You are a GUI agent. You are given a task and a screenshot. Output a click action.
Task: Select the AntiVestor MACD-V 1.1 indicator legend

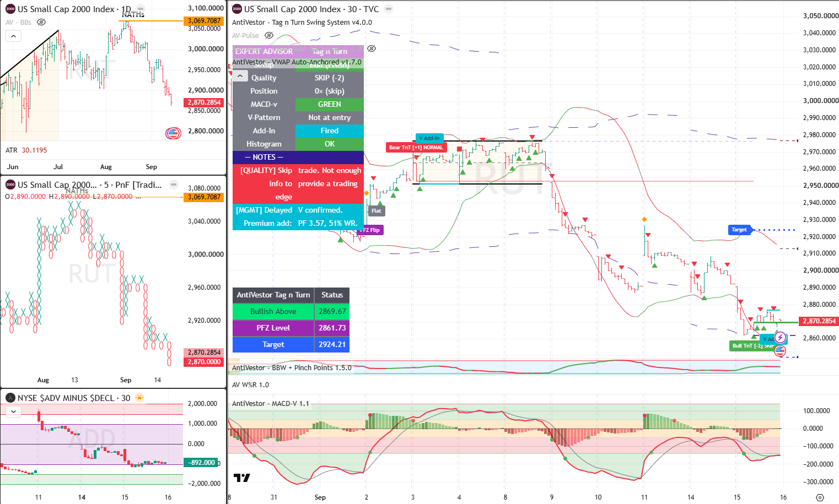pyautogui.click(x=270, y=403)
